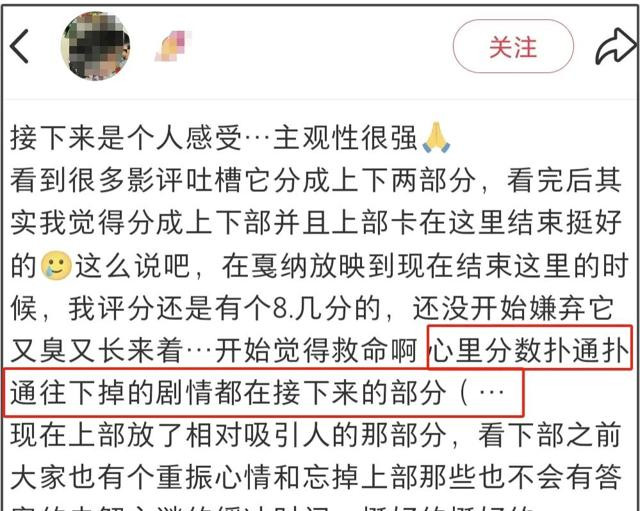
Task: Open the share arrow icon
Action: coord(615,46)
